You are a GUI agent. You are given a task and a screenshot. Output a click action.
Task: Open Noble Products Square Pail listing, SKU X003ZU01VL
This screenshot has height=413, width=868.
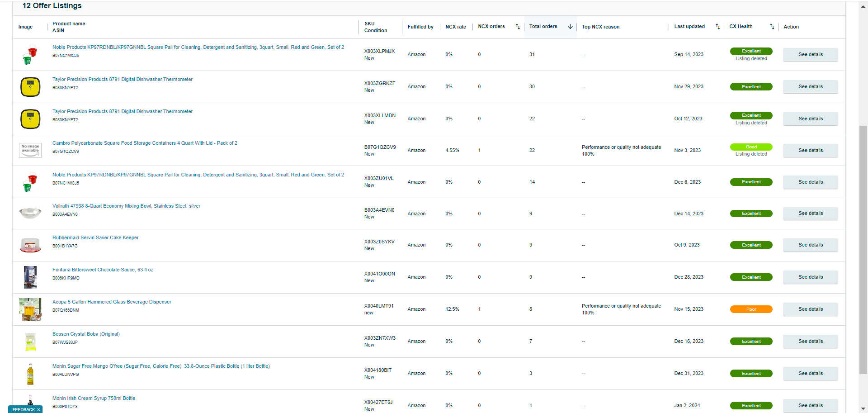point(198,175)
